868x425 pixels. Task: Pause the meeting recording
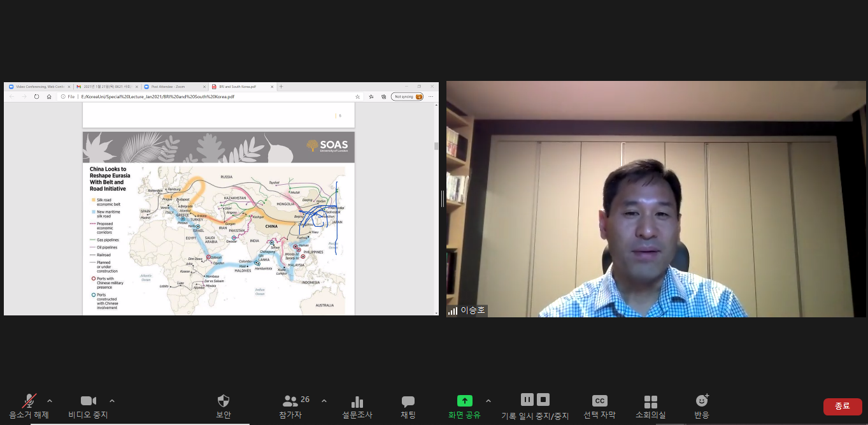point(527,400)
